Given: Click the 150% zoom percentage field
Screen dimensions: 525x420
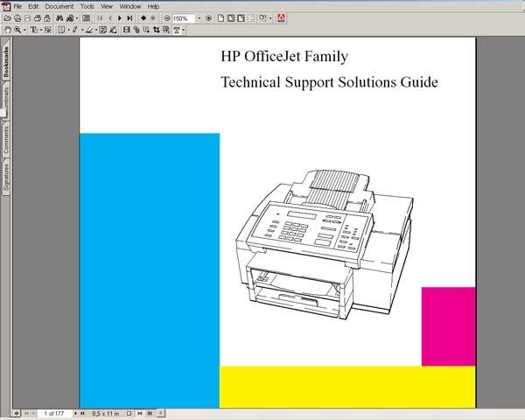Looking at the screenshot, I should click(184, 18).
